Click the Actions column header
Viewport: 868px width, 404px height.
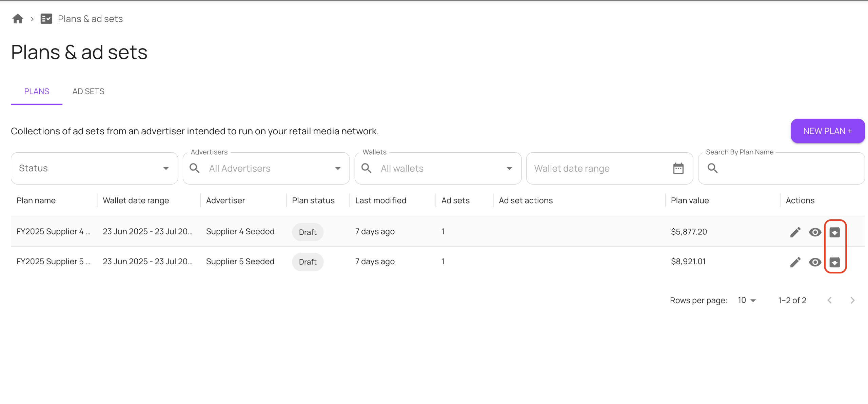[800, 200]
